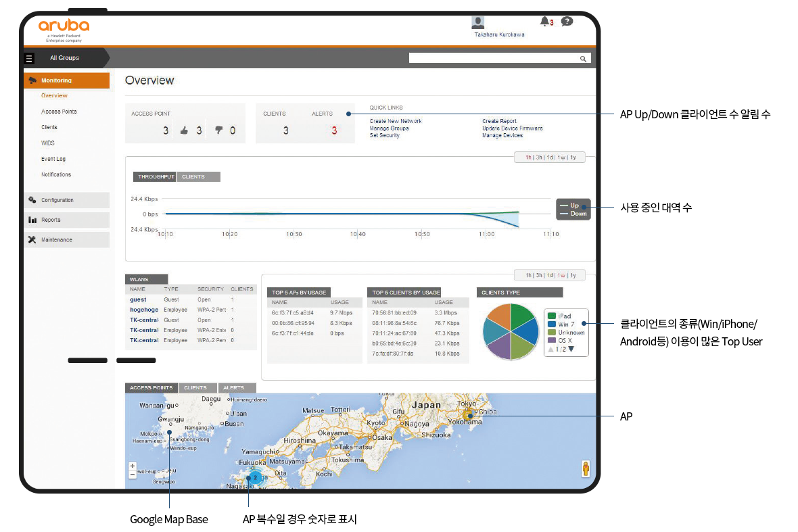Screen dimensions: 798x532
Task: Switch to the CLIENTS graph tab
Action: pos(198,176)
